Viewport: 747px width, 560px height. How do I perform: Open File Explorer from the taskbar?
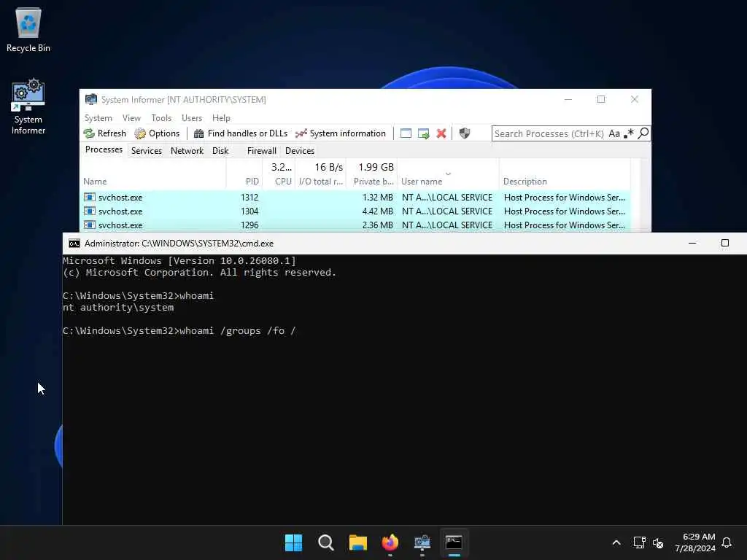[x=357, y=542]
